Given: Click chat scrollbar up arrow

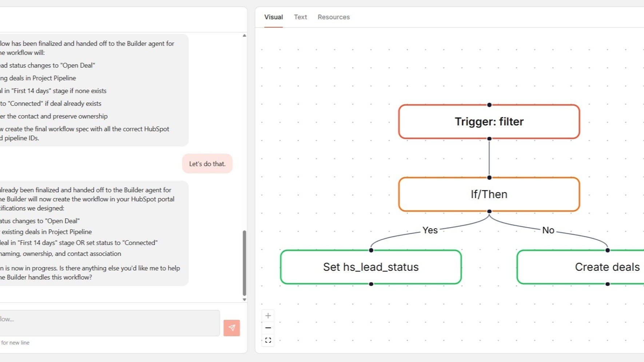Looking at the screenshot, I should click(245, 36).
